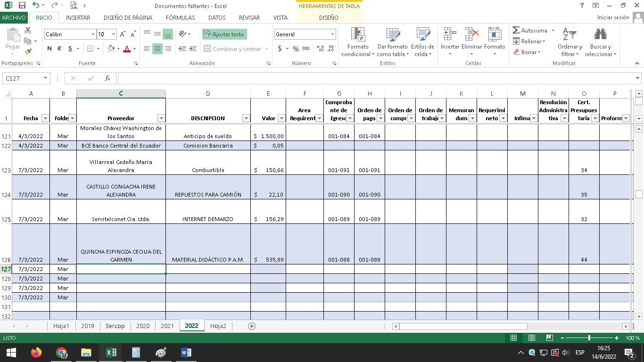
Task: Toggle center horizontal alignment button
Action: (x=157, y=49)
